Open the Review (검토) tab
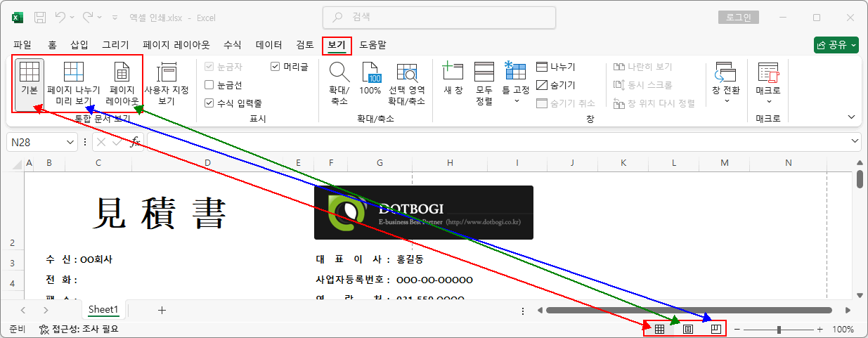 [x=305, y=45]
